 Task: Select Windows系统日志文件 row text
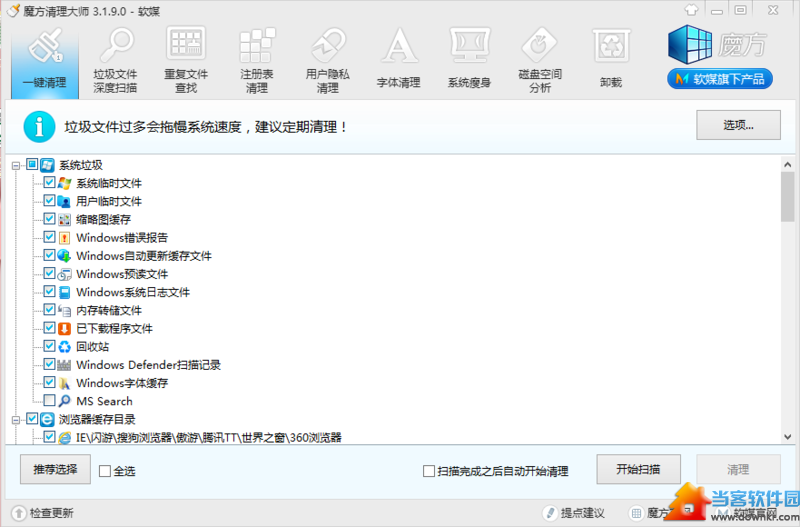click(133, 292)
